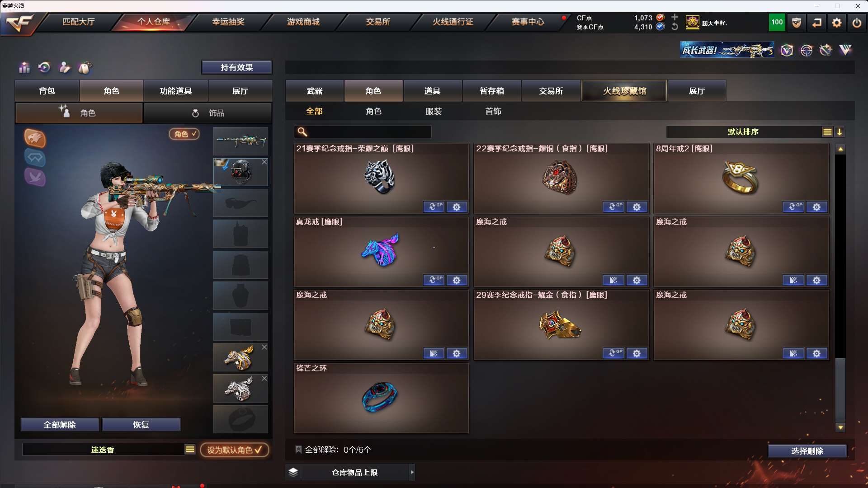Toggle 设为默认角色 checkbox button
The width and height of the screenshot is (868, 488).
(235, 450)
